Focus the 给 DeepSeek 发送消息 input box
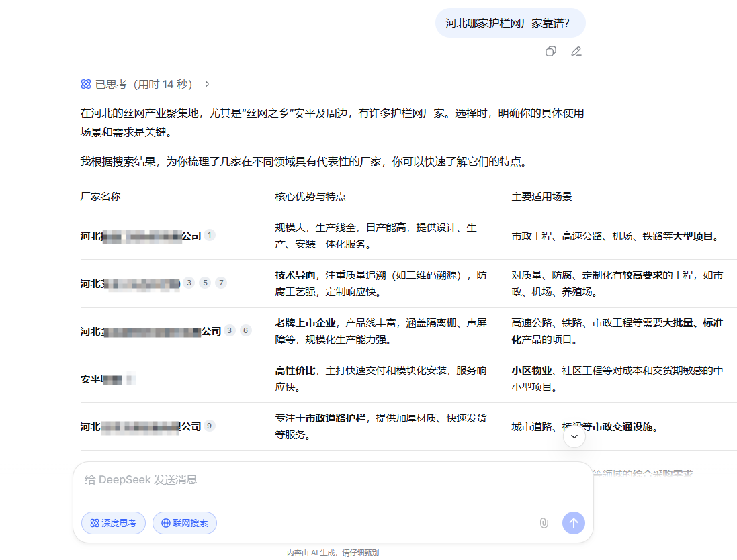 point(333,480)
